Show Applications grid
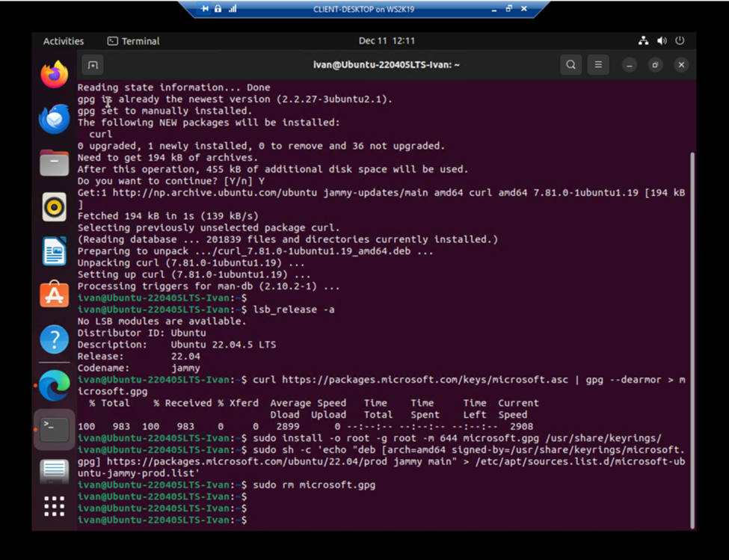729x560 pixels. (x=55, y=507)
